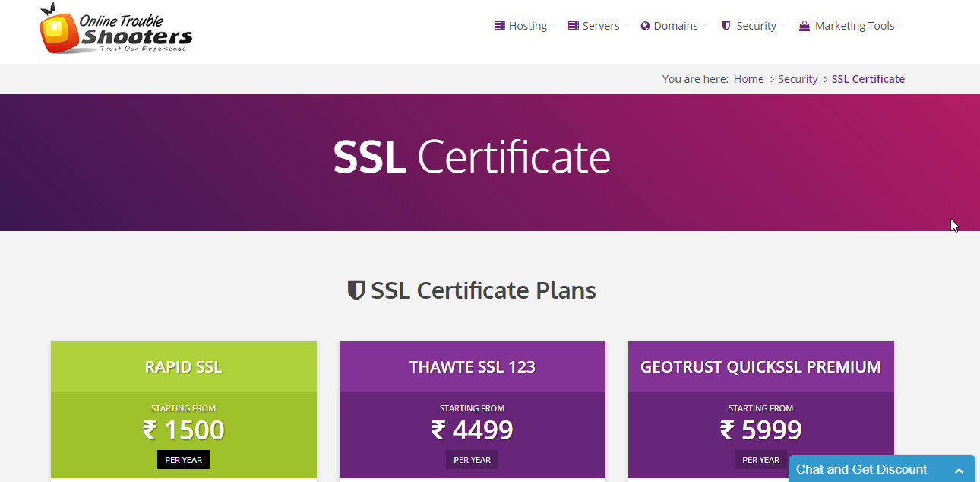Click the shield icon next to Security

(726, 25)
